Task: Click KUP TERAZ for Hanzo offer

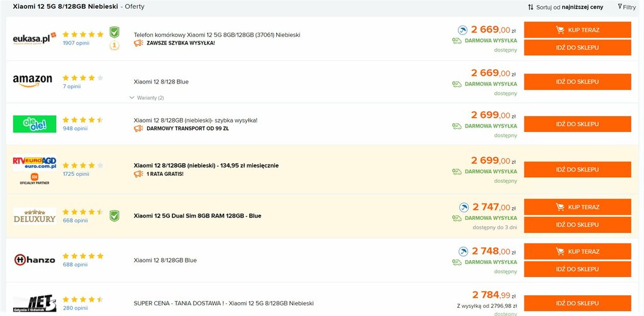Action: pos(577,251)
